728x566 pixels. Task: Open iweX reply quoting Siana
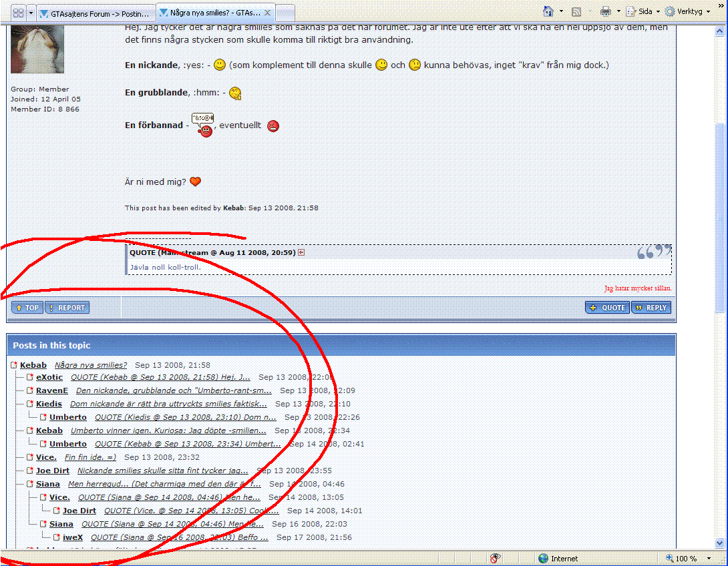point(179,537)
